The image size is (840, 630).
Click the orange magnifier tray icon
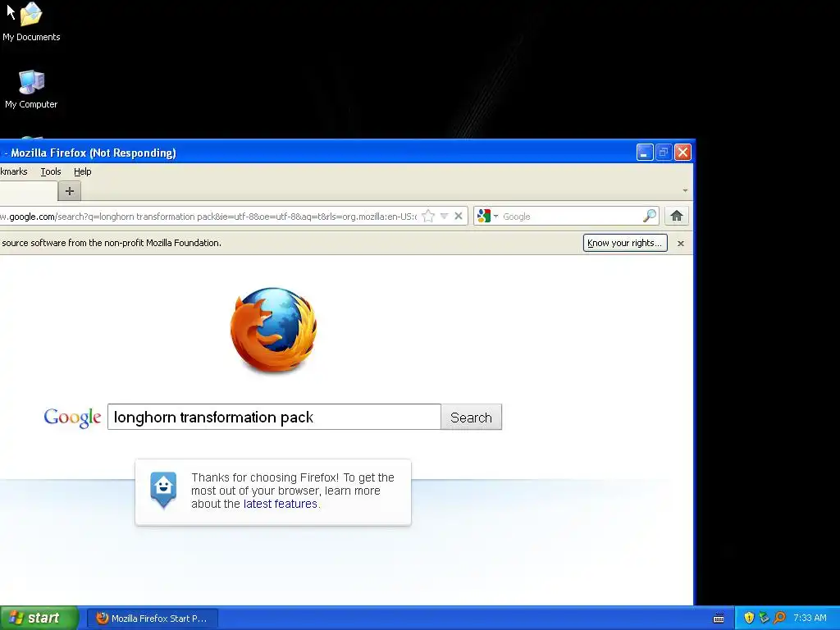coord(779,618)
